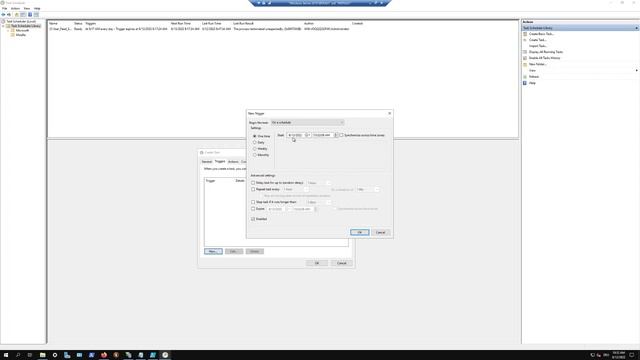The width and height of the screenshot is (640, 360).
Task: Open the Begin the task dropdown
Action: click(307, 122)
